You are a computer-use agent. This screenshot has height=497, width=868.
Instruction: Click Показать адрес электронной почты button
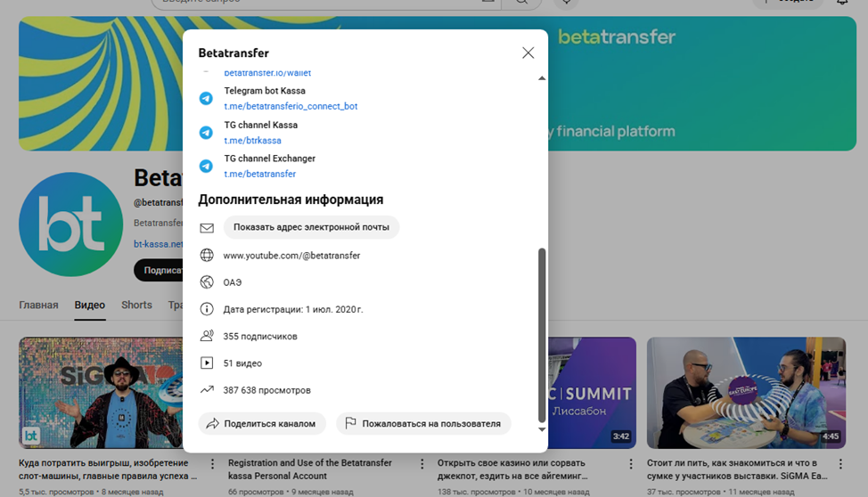click(x=311, y=227)
